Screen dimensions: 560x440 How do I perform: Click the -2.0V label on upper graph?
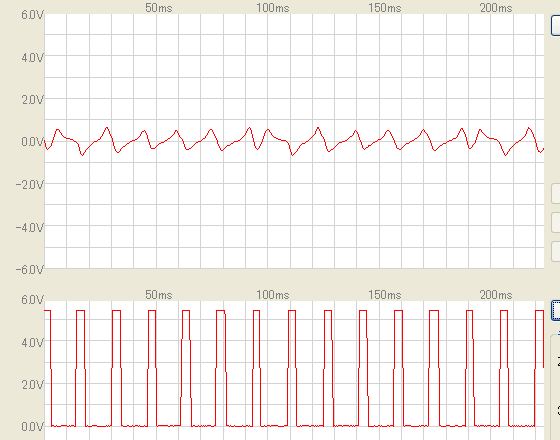coord(30,185)
